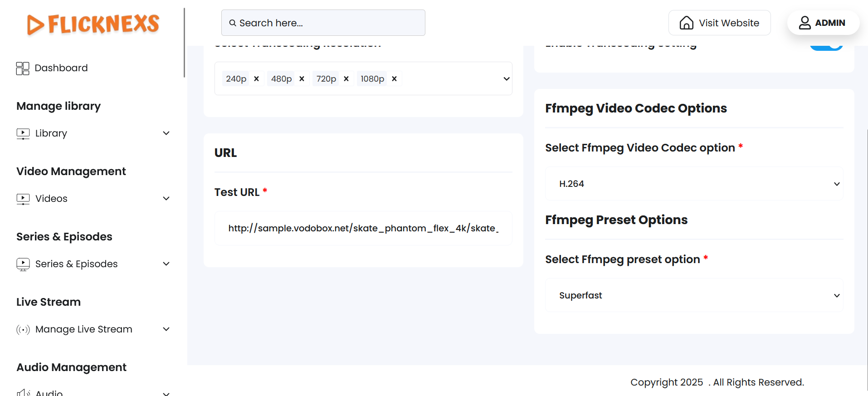Remove the 720p resolution tag
868x396 pixels.
[346, 79]
